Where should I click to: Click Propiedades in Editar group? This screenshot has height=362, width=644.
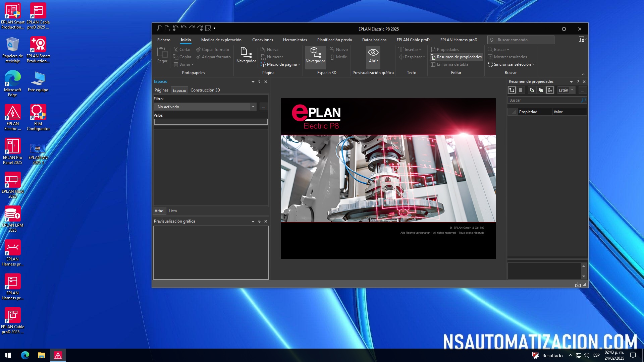coord(445,49)
